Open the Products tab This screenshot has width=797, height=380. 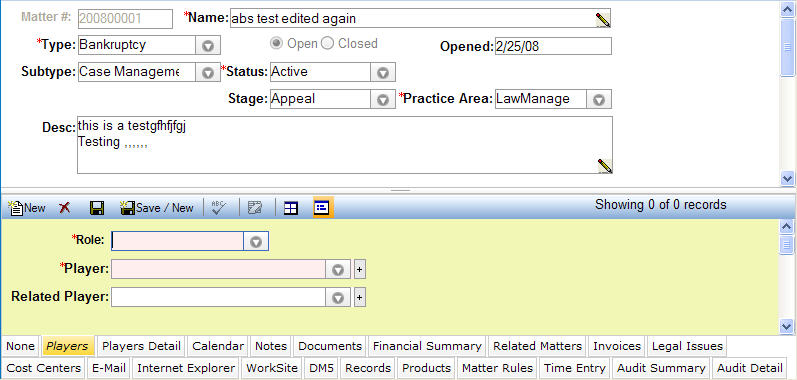tap(426, 368)
